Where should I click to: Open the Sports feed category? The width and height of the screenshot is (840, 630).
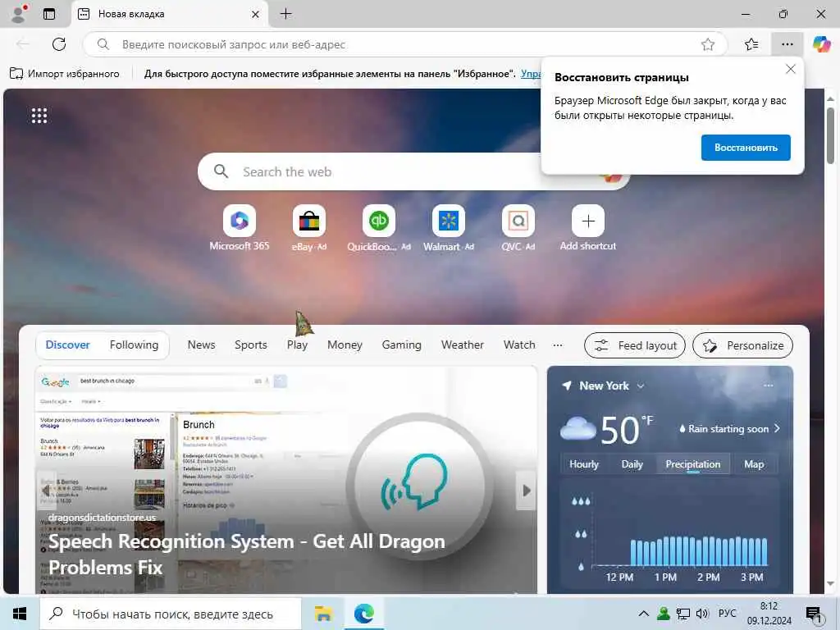[x=251, y=345]
